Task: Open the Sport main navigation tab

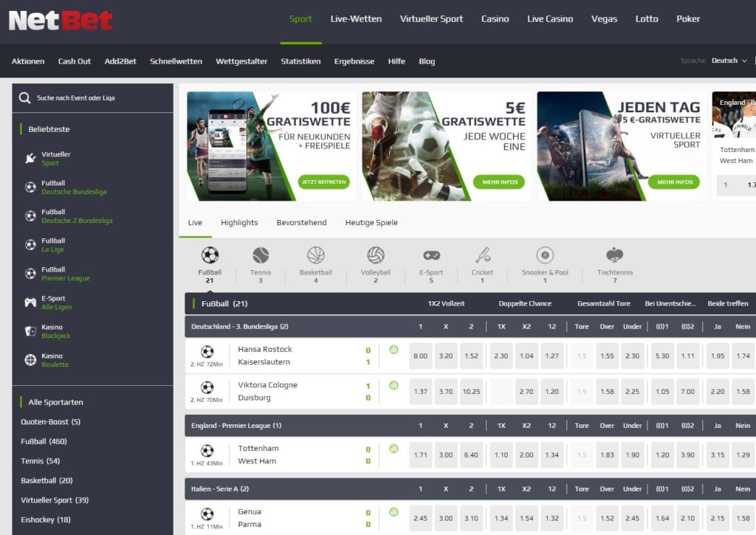Action: (301, 18)
